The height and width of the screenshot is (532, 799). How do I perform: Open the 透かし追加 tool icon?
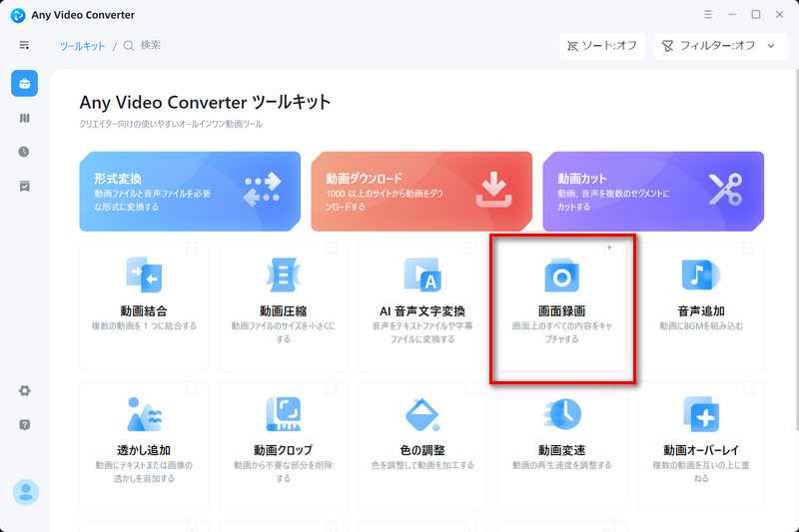point(144,414)
